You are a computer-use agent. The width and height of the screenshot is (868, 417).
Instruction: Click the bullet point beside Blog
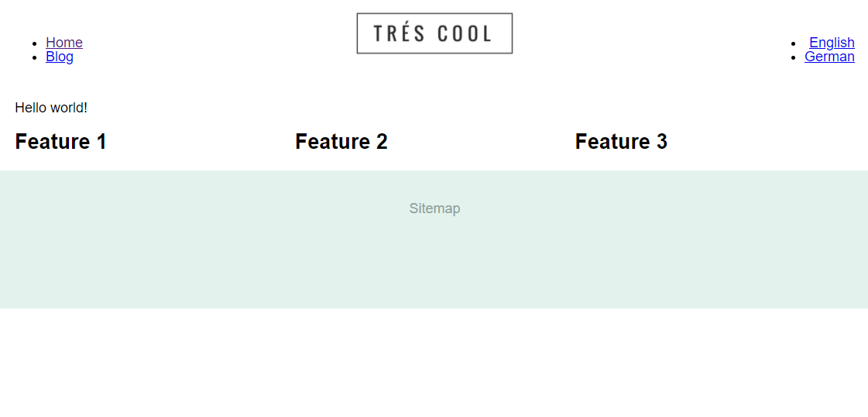[33, 57]
